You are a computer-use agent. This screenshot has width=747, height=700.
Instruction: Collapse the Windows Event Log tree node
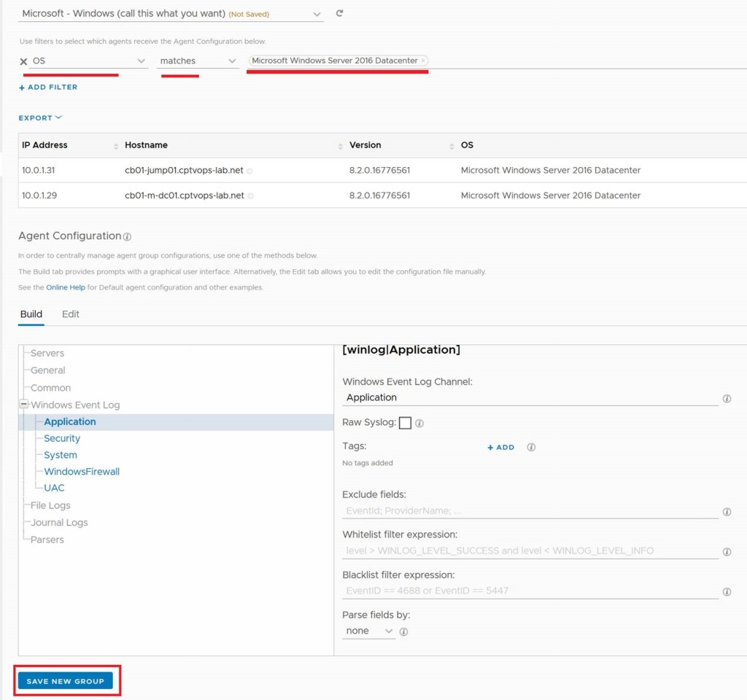point(24,405)
